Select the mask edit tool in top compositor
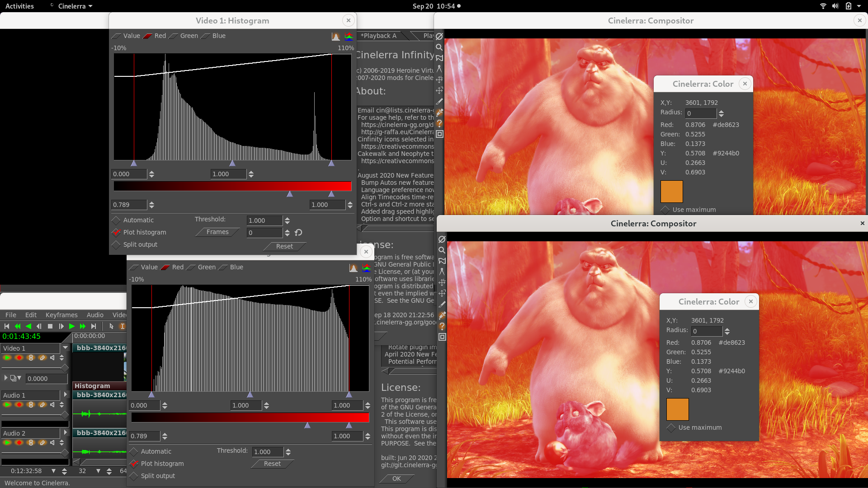 point(439,58)
